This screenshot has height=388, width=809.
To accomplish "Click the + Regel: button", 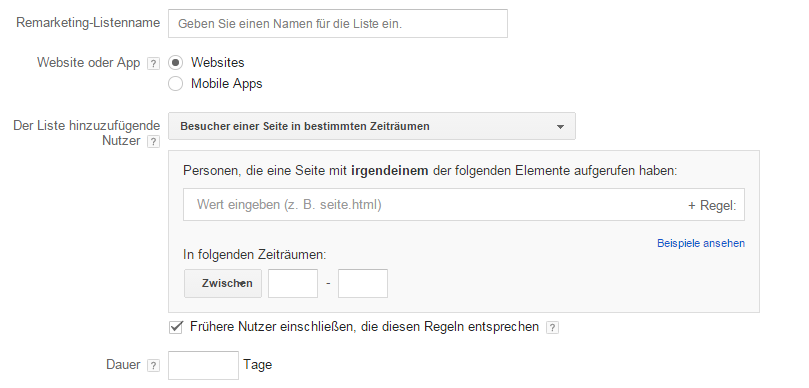I will [712, 205].
